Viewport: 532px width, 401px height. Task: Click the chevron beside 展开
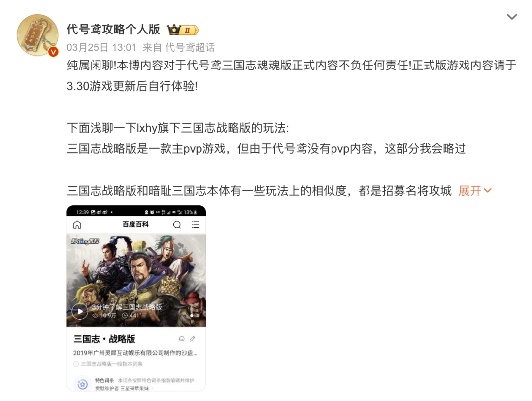(488, 191)
